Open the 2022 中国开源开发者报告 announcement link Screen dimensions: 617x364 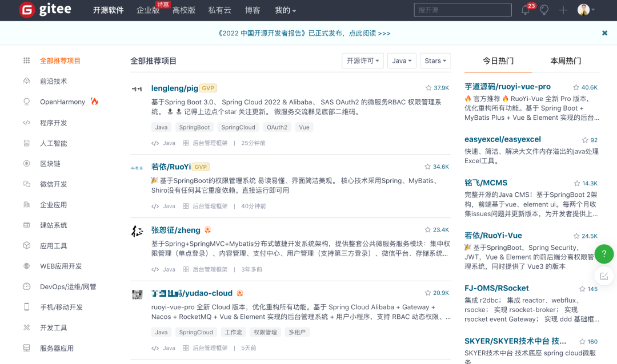click(x=304, y=33)
